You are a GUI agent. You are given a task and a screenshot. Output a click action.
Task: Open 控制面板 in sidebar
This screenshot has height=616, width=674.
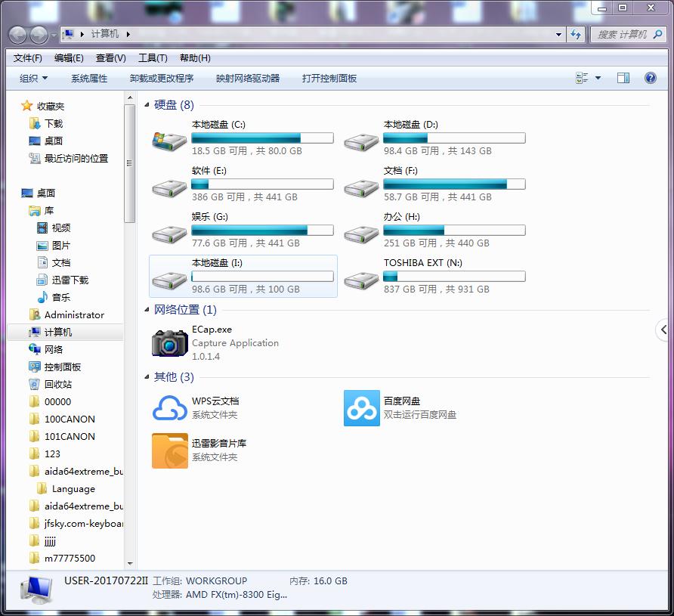[x=63, y=367]
